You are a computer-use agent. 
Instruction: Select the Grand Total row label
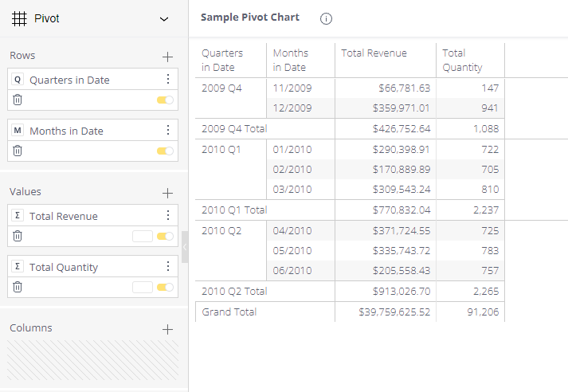[x=229, y=312]
